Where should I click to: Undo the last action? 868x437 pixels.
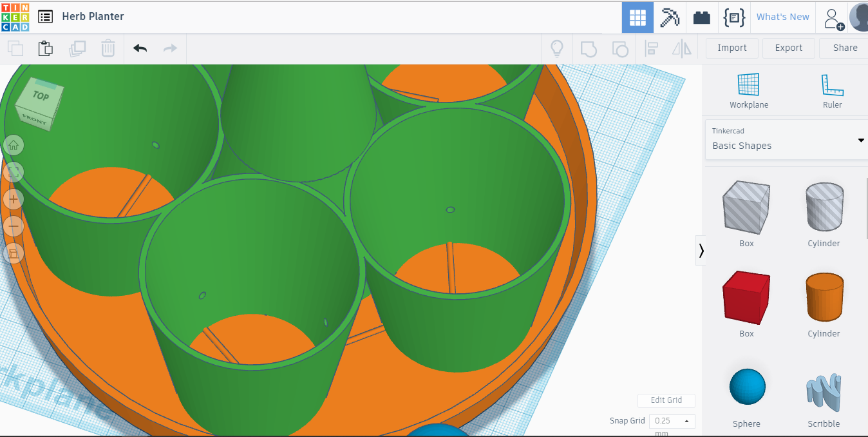point(140,48)
